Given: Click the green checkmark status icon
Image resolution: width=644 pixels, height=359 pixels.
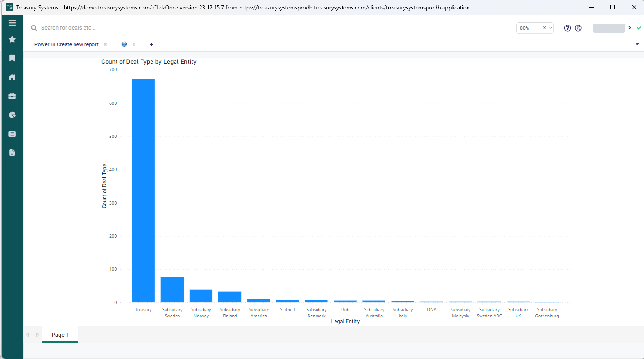Looking at the screenshot, I should click(x=639, y=28).
